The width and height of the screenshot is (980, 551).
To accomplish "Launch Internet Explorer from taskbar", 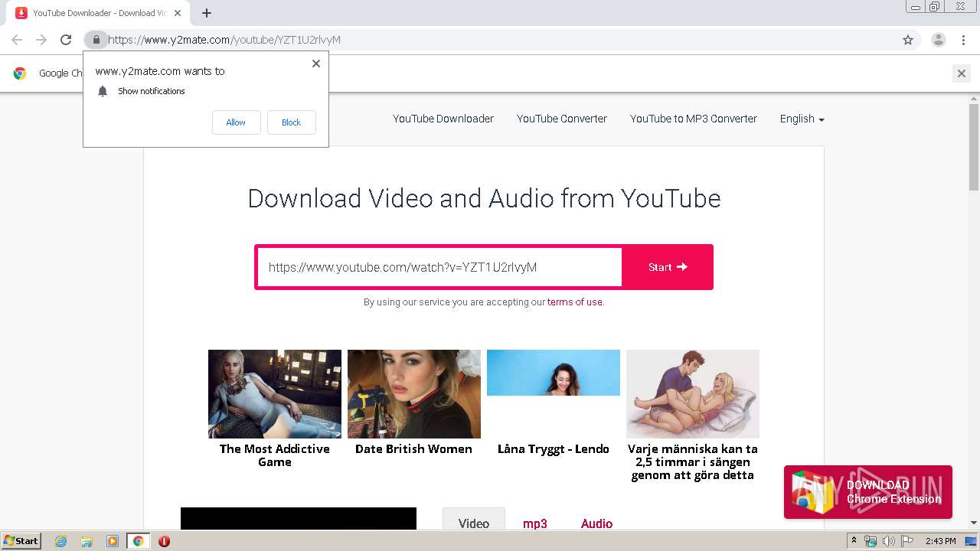I will point(61,541).
